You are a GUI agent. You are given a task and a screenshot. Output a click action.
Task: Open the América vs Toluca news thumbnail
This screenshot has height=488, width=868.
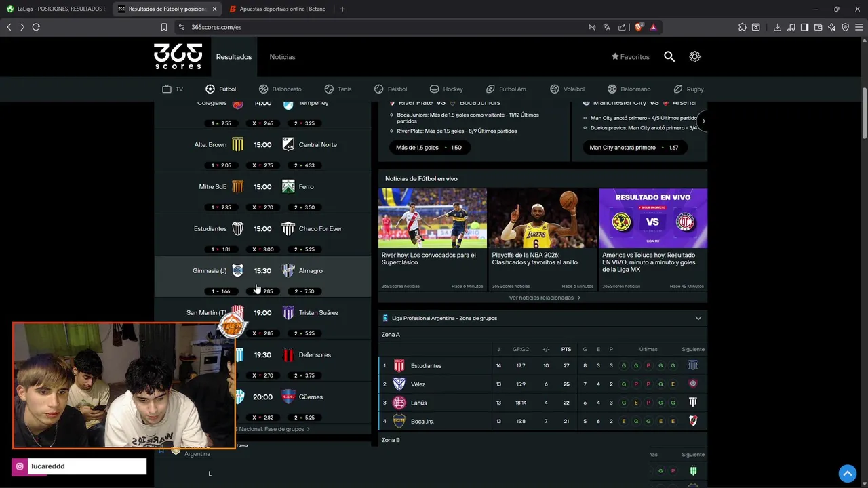click(x=653, y=218)
